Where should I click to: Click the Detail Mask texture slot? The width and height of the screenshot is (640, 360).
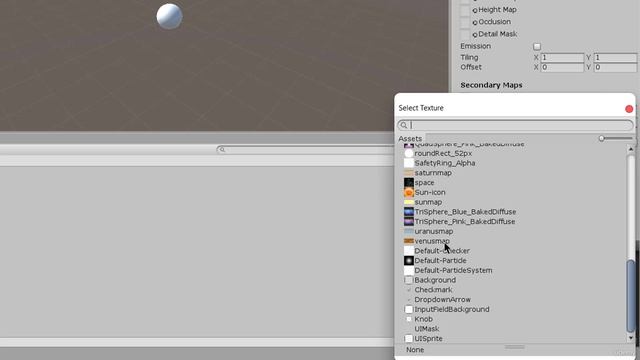(x=465, y=35)
